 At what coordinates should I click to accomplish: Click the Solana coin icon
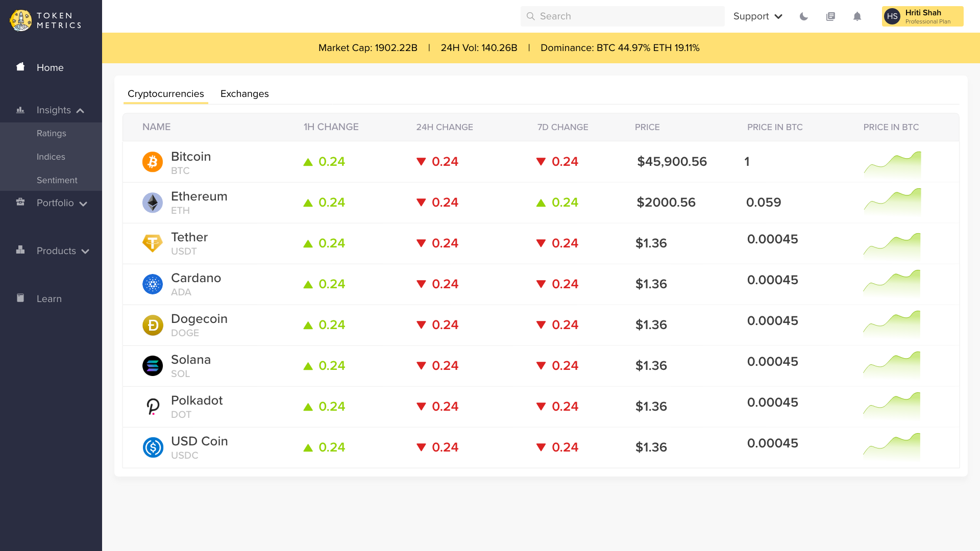[x=152, y=366]
